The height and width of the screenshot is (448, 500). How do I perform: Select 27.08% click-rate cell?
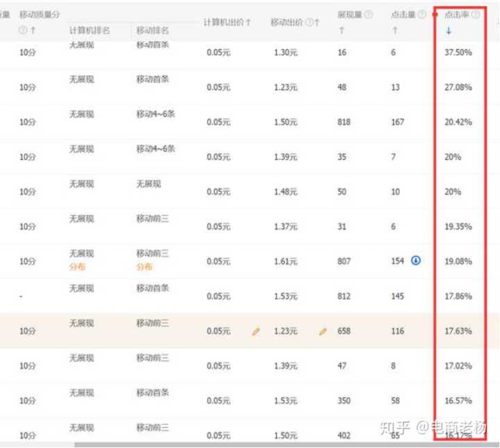(458, 88)
